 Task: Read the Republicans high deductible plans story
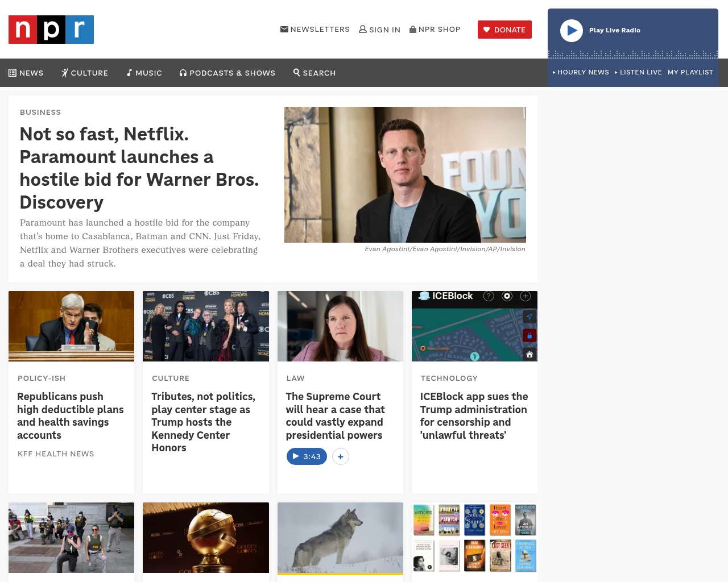[x=71, y=415]
